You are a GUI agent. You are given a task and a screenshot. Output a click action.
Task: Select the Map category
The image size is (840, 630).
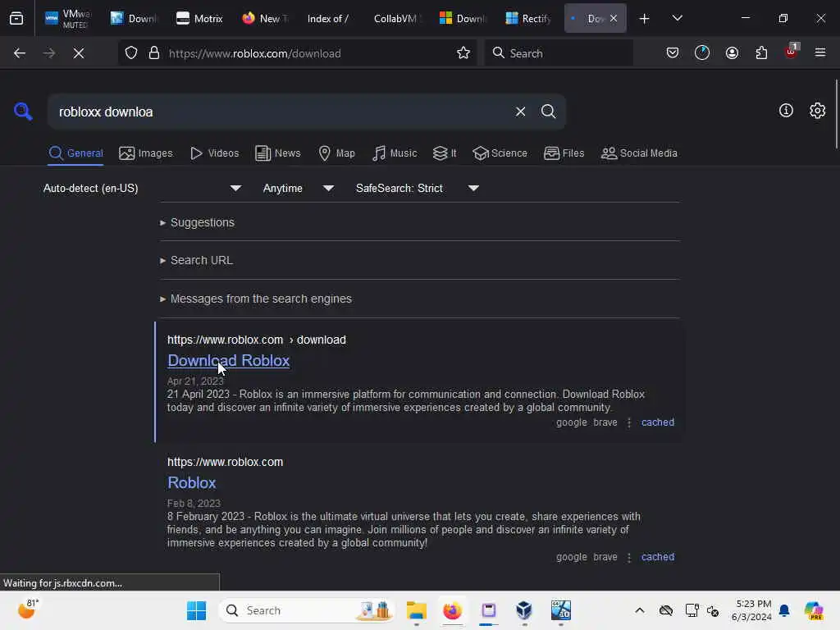click(336, 153)
